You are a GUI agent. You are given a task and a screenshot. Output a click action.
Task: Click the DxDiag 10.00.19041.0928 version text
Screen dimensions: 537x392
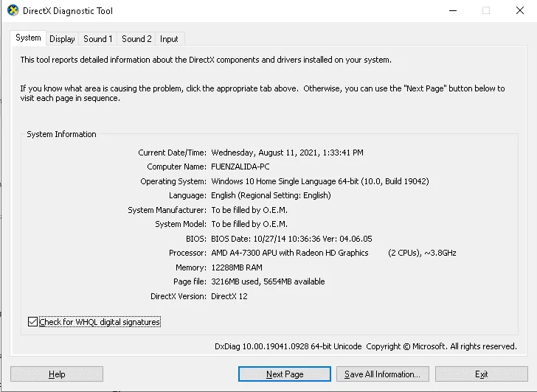tap(288, 346)
